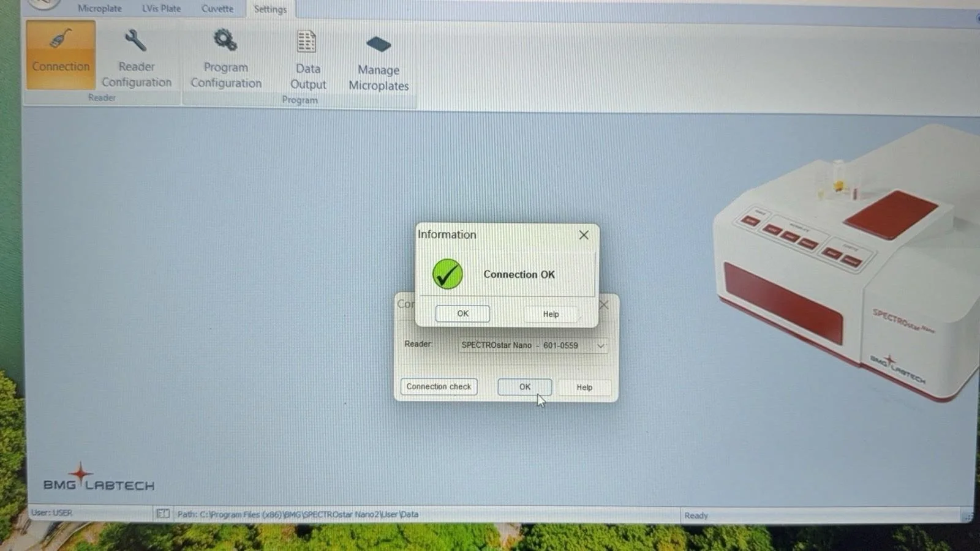Screen dimensions: 980x551
Task: Click the Connection OK message text
Action: click(x=519, y=274)
